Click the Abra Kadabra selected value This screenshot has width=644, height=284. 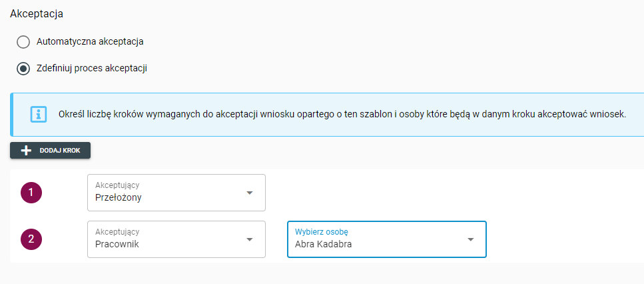323,245
